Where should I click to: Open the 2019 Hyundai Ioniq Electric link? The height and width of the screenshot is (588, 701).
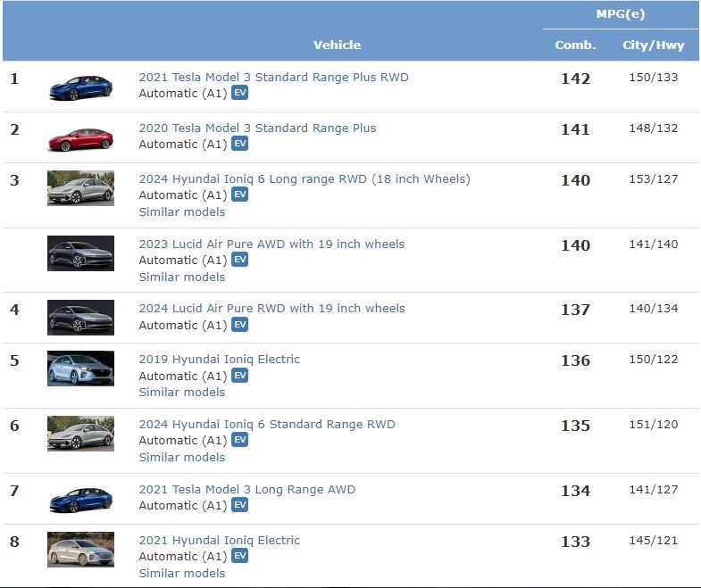click(220, 360)
